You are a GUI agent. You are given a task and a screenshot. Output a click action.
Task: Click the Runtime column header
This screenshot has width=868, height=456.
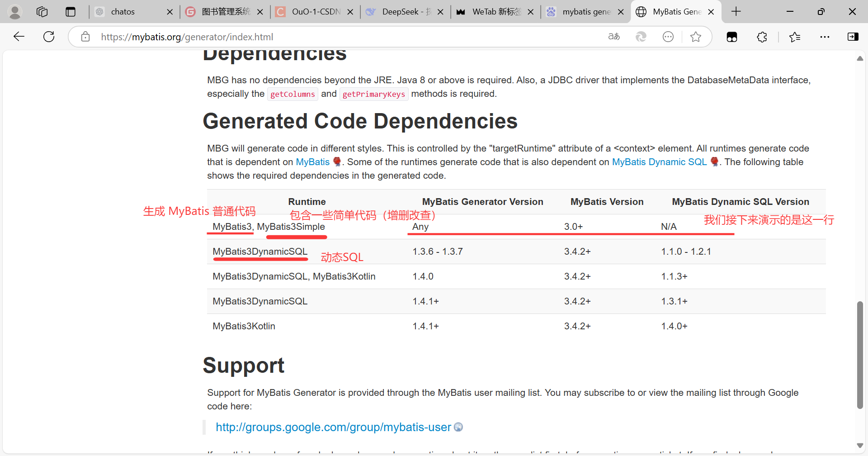coord(307,202)
